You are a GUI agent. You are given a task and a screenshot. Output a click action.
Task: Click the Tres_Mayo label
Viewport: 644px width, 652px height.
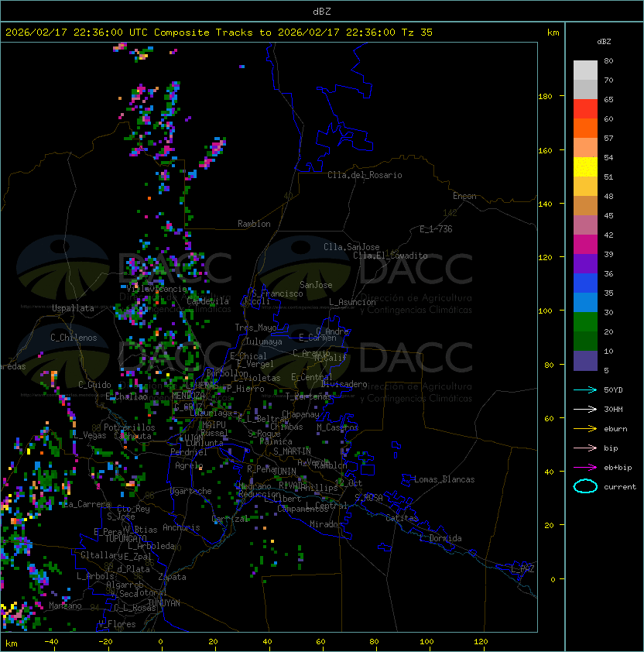255,328
